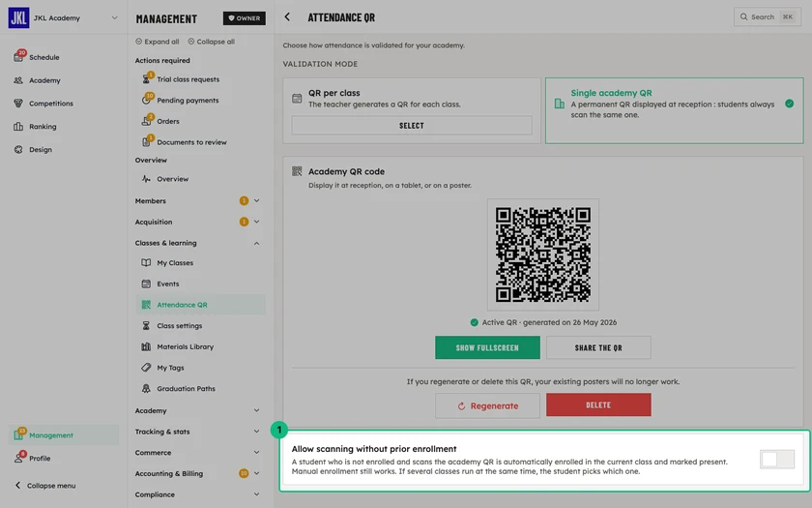Toggle scanning without prior enrollment

click(777, 460)
